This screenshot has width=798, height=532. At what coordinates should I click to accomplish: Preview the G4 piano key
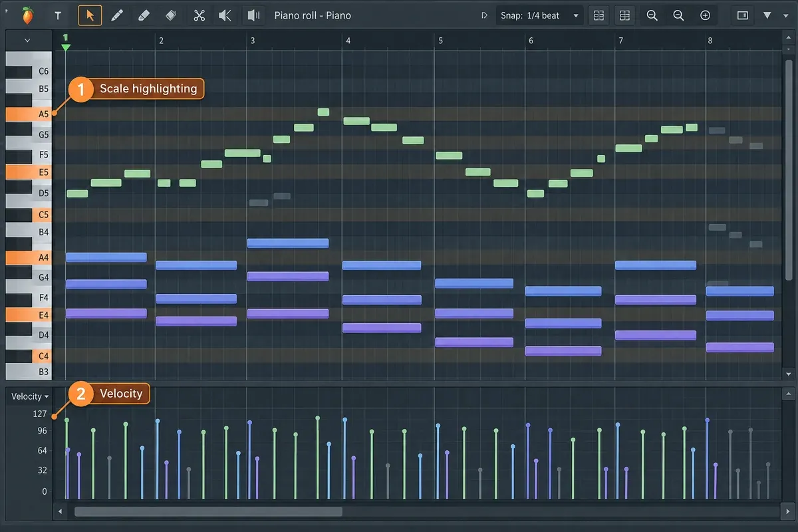pyautogui.click(x=43, y=277)
